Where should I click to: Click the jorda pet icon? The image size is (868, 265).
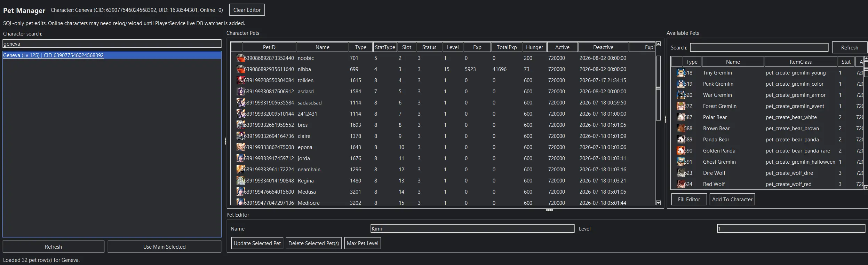tap(240, 158)
